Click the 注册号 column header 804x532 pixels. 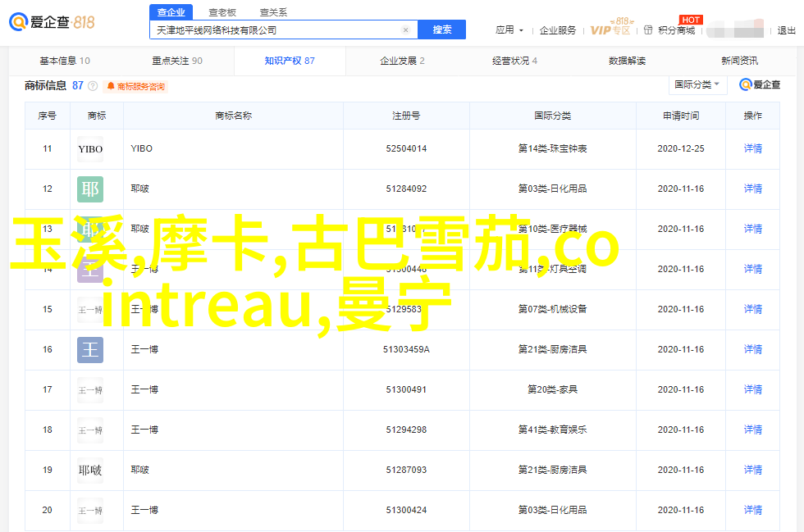point(406,116)
